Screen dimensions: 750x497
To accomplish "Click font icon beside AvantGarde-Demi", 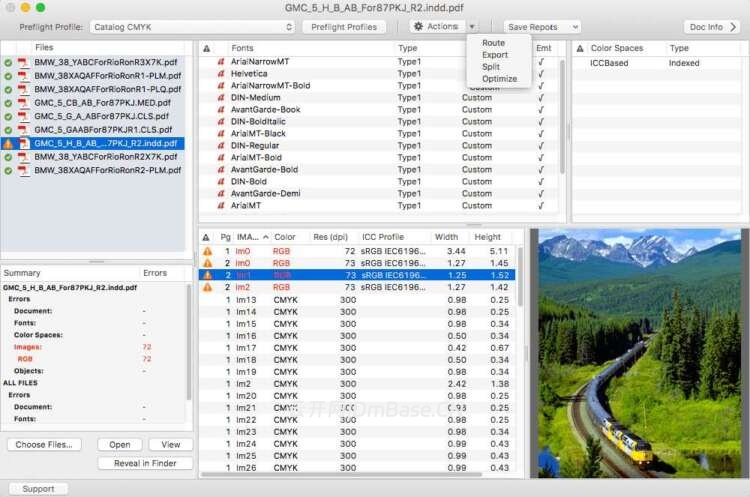I will [x=221, y=194].
